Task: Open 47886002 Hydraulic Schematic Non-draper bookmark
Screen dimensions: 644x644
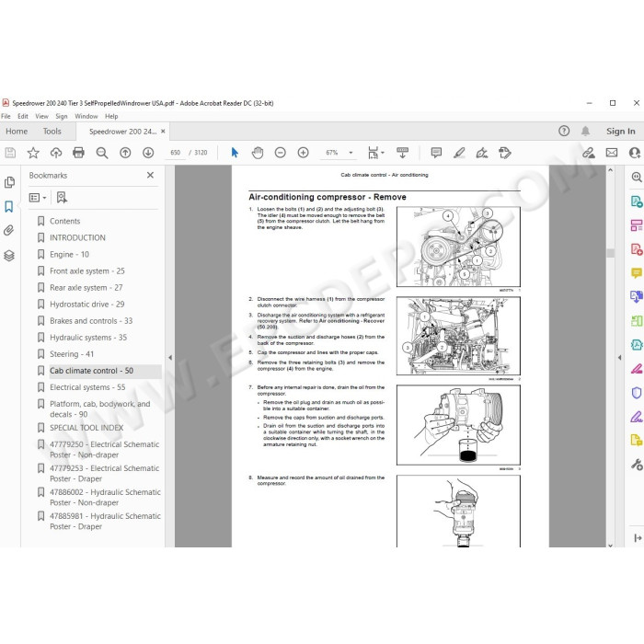Action: tap(105, 497)
